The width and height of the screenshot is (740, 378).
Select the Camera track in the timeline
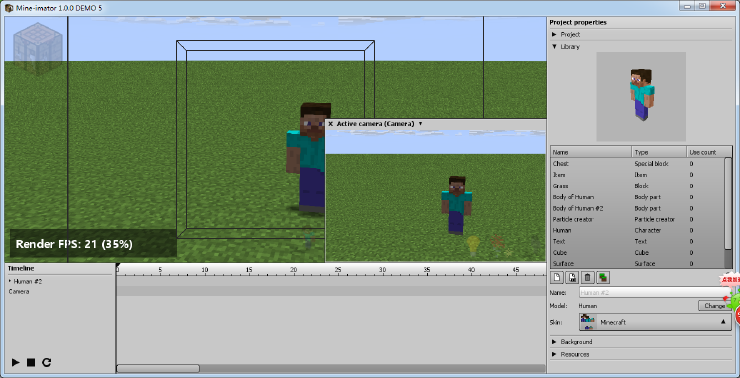point(19,292)
